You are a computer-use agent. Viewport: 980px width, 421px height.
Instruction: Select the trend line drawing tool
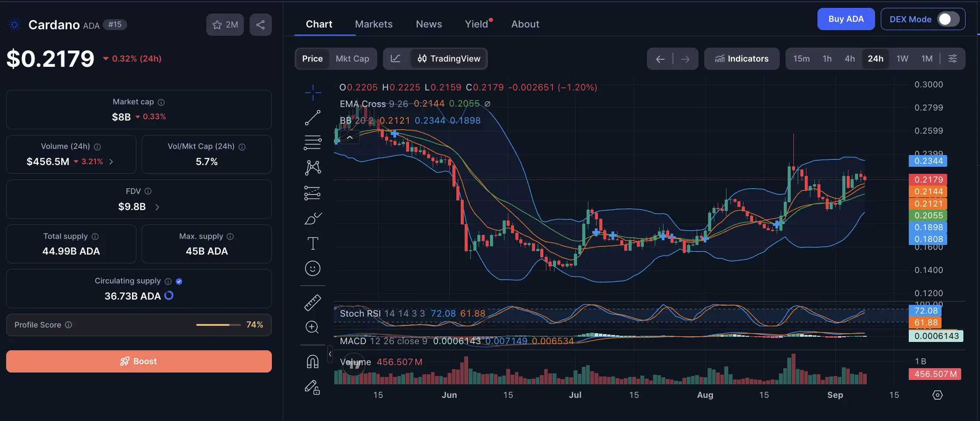click(x=313, y=117)
